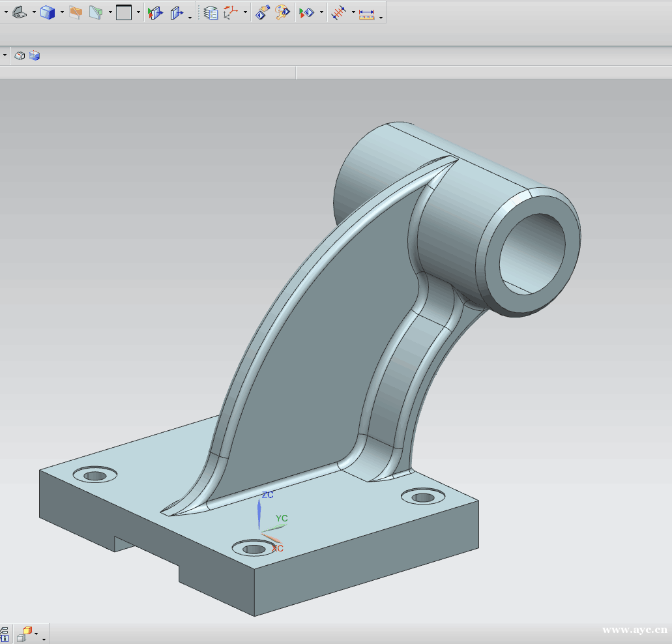
Task: Open the layer settings list icon
Action: click(211, 12)
